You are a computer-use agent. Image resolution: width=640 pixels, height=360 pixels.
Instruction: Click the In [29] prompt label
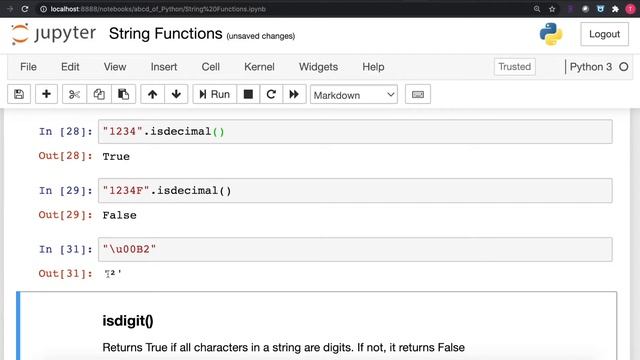click(65, 191)
